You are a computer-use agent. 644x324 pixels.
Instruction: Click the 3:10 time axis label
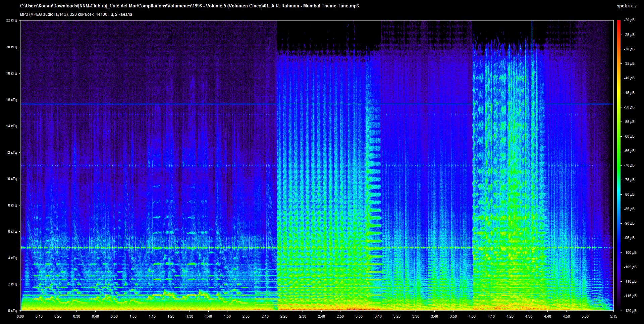(378, 316)
